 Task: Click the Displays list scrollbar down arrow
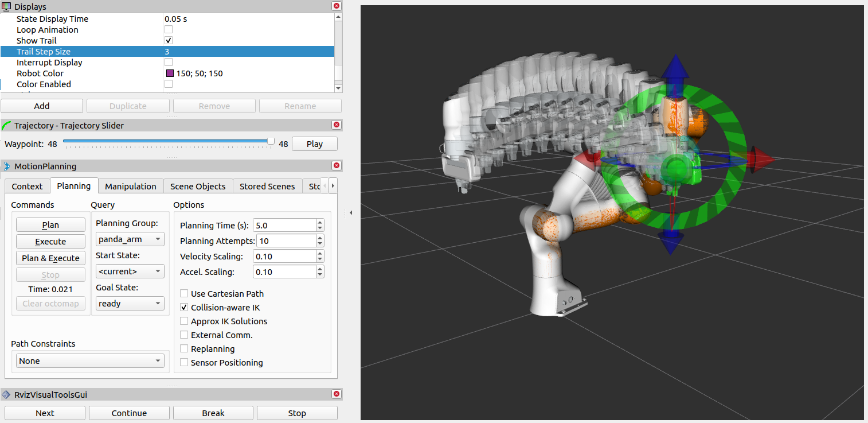click(x=338, y=88)
